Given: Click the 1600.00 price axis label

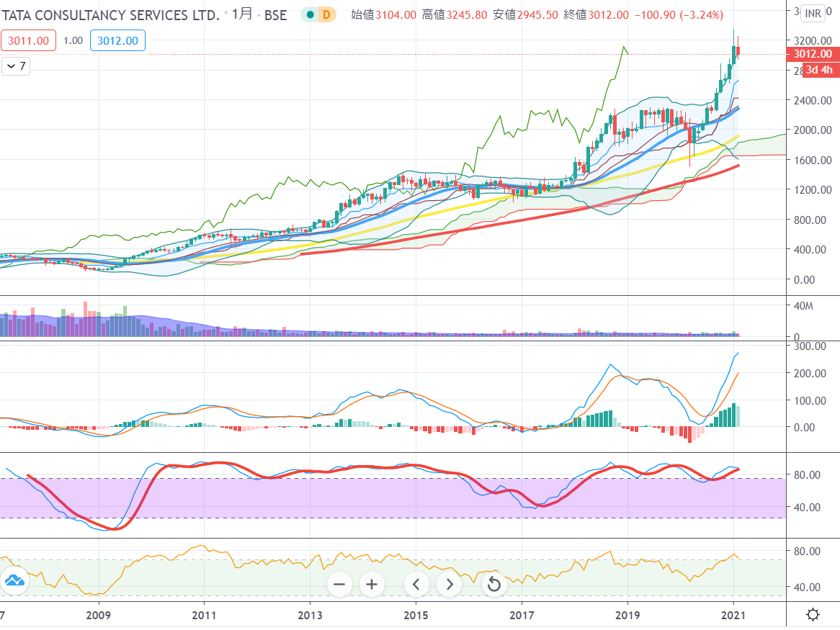Looking at the screenshot, I should tap(813, 160).
